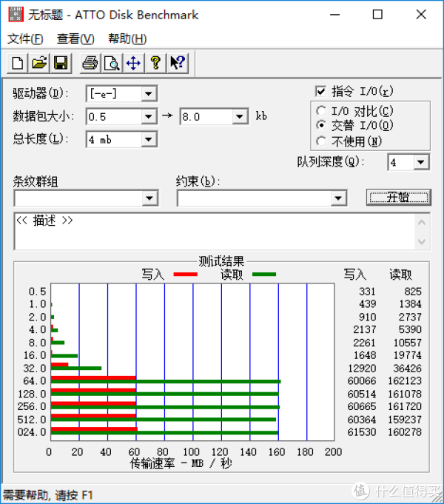The height and width of the screenshot is (504, 444).
Task: Click the read value 160278
Action: [405, 432]
